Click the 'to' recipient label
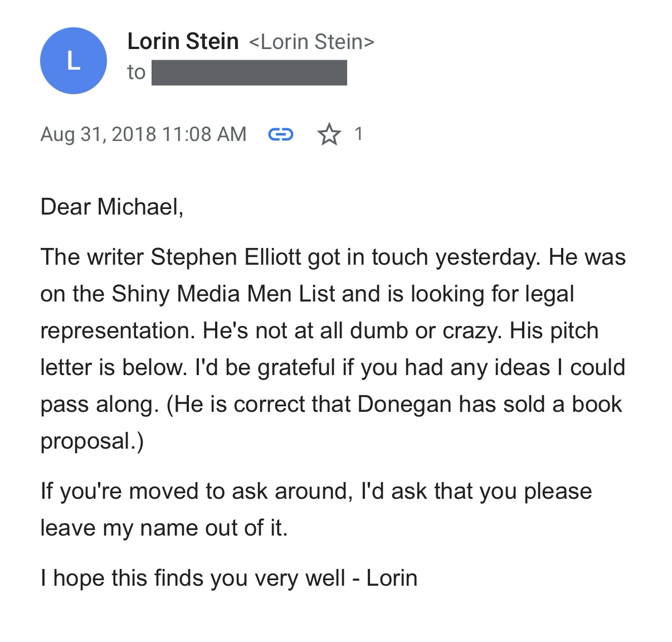Screen dimensions: 672x642 136,72
